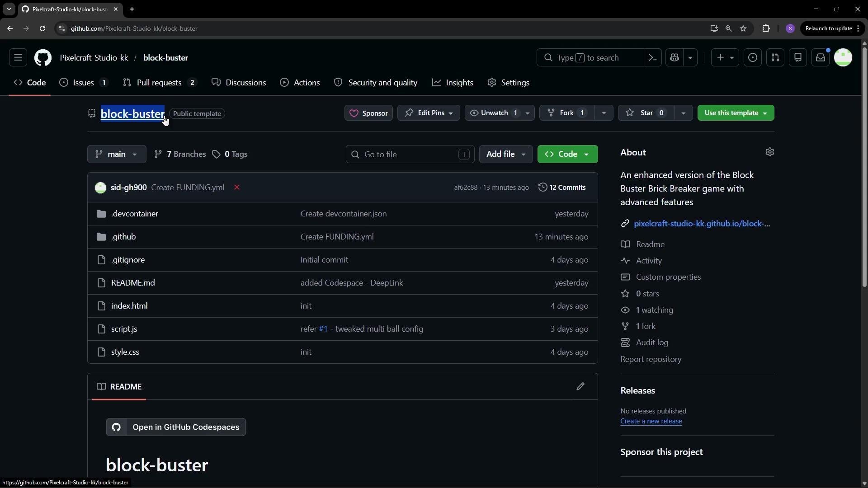This screenshot has width=868, height=488.
Task: Open the repositories icon in header
Action: click(798, 58)
